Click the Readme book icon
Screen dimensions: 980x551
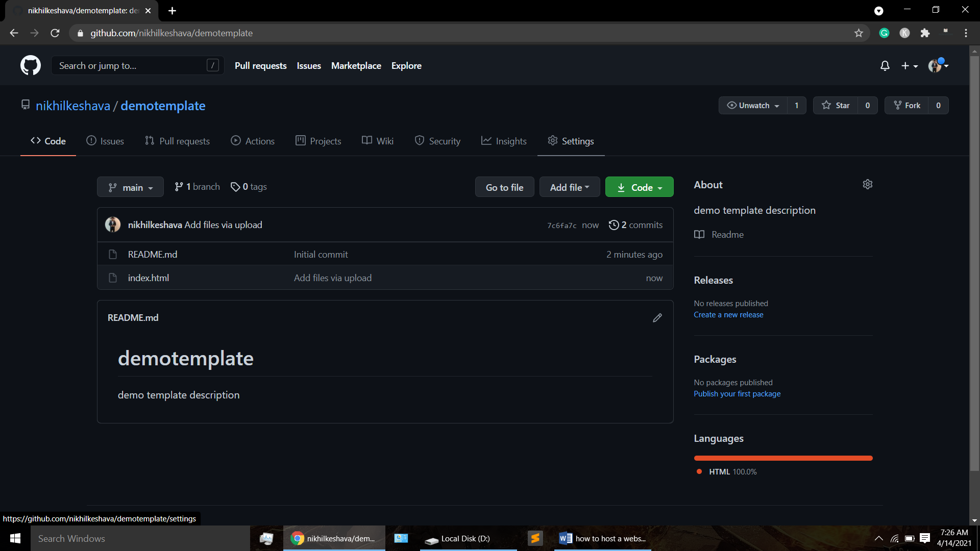pyautogui.click(x=700, y=234)
